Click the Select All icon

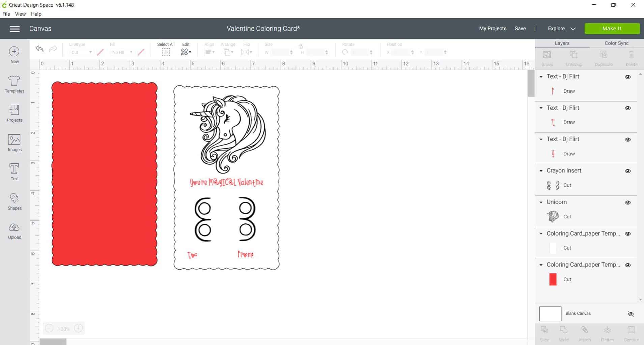pos(166,52)
